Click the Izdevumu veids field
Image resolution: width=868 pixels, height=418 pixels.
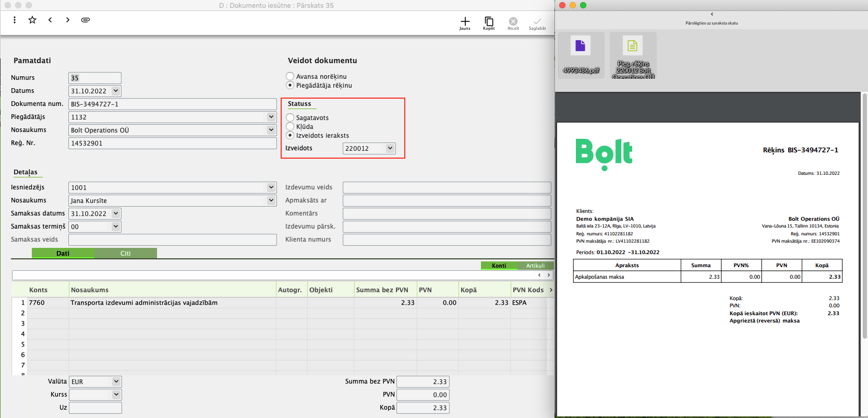(x=447, y=187)
